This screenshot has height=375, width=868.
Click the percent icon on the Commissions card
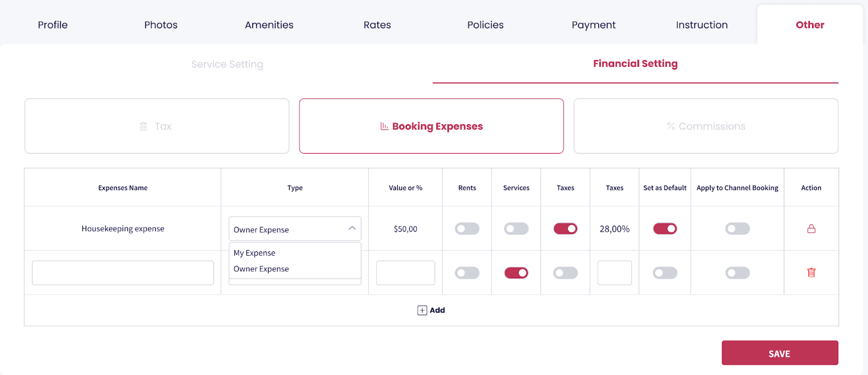tap(671, 126)
